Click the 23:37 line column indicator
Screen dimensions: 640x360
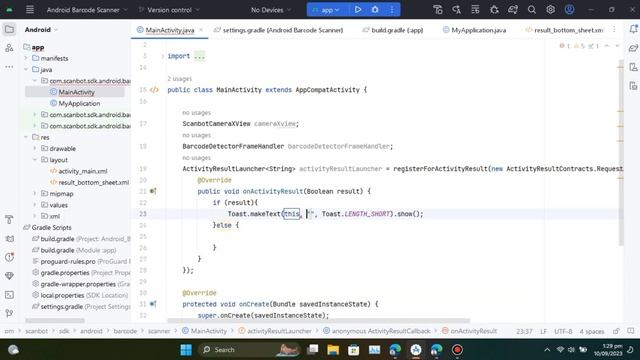[524, 331]
